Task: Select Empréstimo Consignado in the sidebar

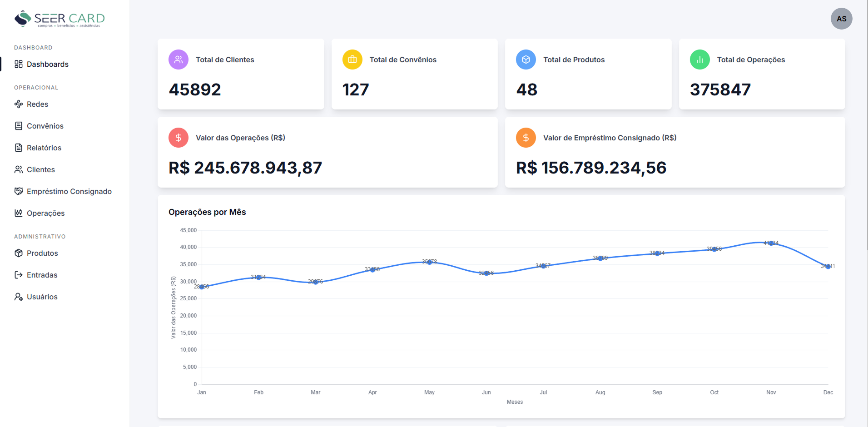Action: 69,191
